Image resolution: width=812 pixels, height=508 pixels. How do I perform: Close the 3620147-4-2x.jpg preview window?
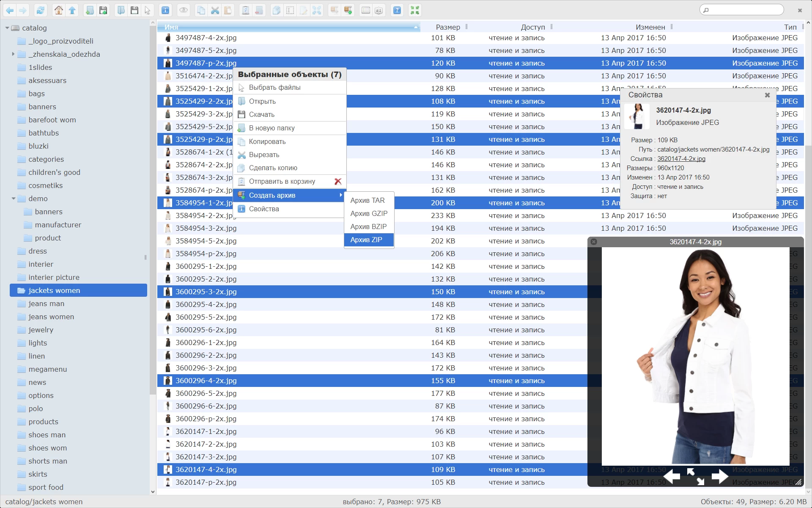click(x=594, y=242)
